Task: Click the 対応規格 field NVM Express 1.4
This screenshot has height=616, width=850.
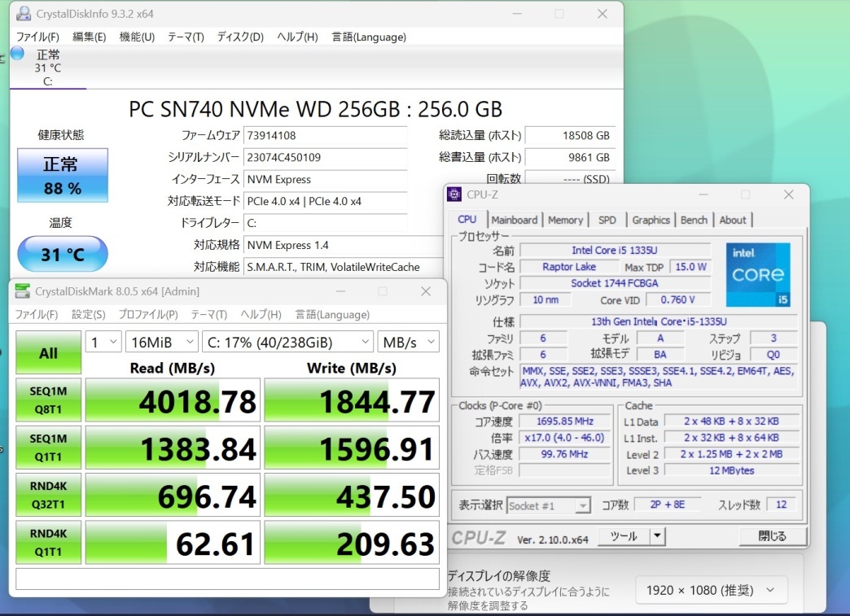Action: point(343,245)
